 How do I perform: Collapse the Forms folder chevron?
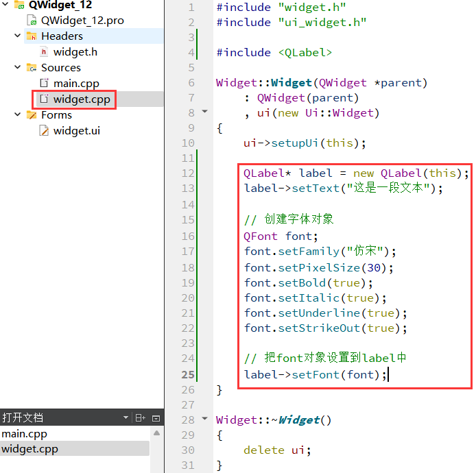(x=18, y=114)
